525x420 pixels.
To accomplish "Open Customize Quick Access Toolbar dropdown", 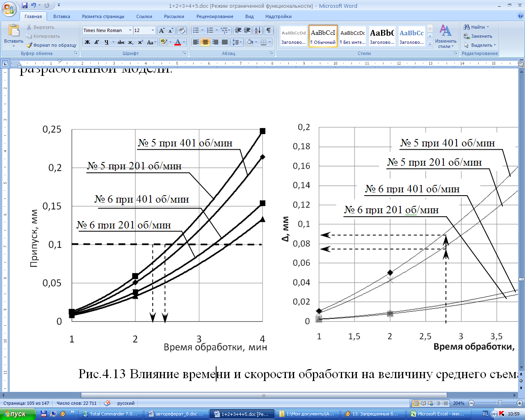I will pyautogui.click(x=59, y=5).
